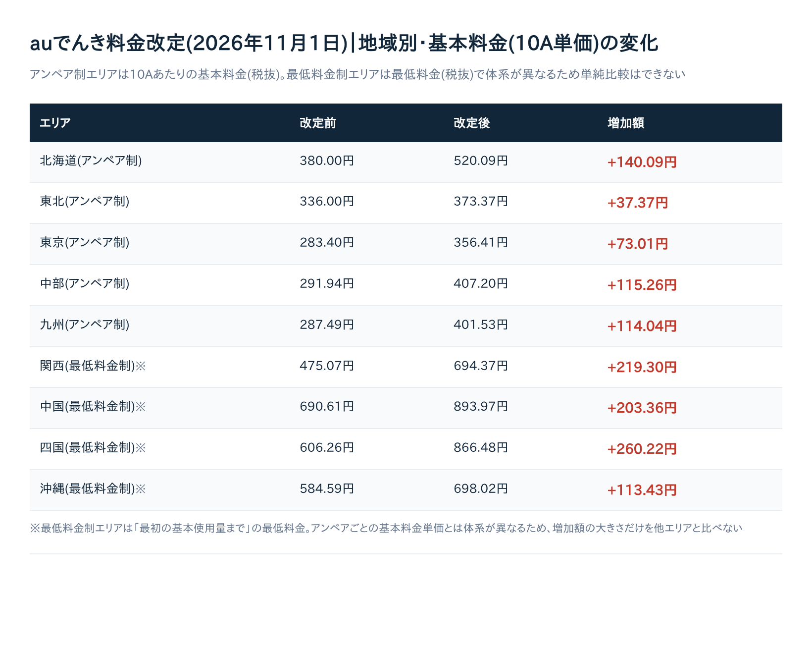Click the auでんき料金改定 page title
Image resolution: width=812 pixels, height=647 pixels.
pos(344,43)
